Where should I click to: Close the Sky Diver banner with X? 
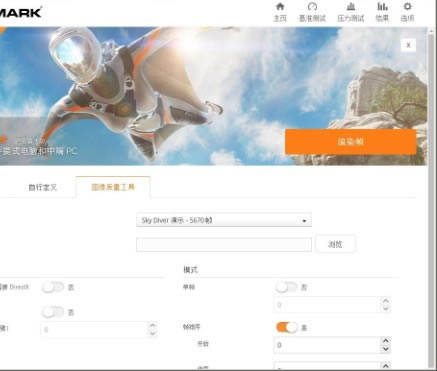pyautogui.click(x=408, y=45)
